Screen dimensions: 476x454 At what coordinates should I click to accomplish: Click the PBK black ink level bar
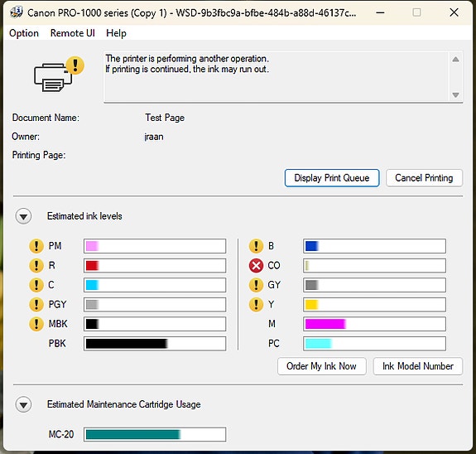point(155,344)
